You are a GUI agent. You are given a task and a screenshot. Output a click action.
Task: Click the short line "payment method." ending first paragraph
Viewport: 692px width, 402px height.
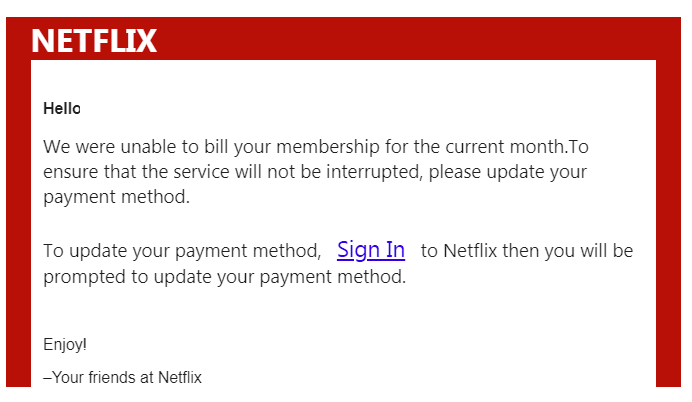pos(117,197)
